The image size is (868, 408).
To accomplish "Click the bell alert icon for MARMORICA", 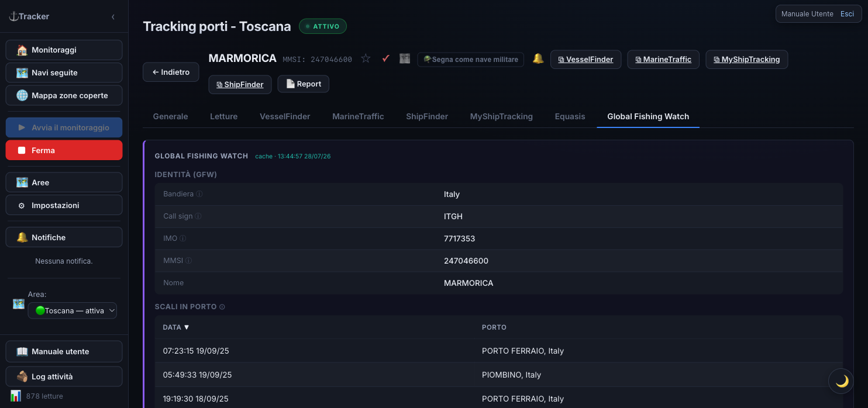I will point(538,58).
